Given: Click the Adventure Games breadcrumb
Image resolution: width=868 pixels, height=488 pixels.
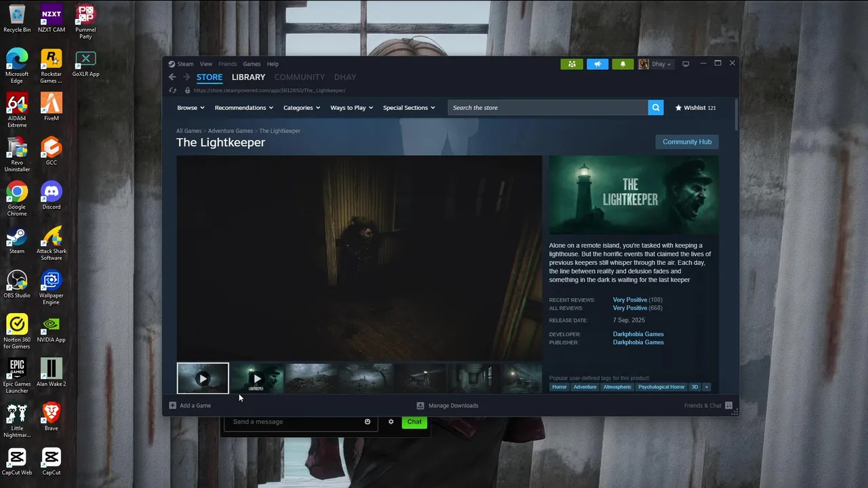Looking at the screenshot, I should tap(231, 131).
